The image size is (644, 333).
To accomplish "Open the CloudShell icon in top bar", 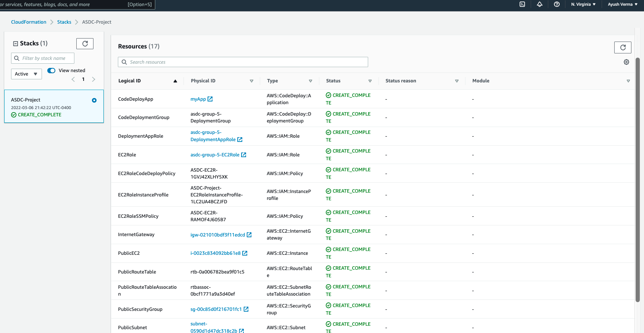I will pyautogui.click(x=522, y=4).
